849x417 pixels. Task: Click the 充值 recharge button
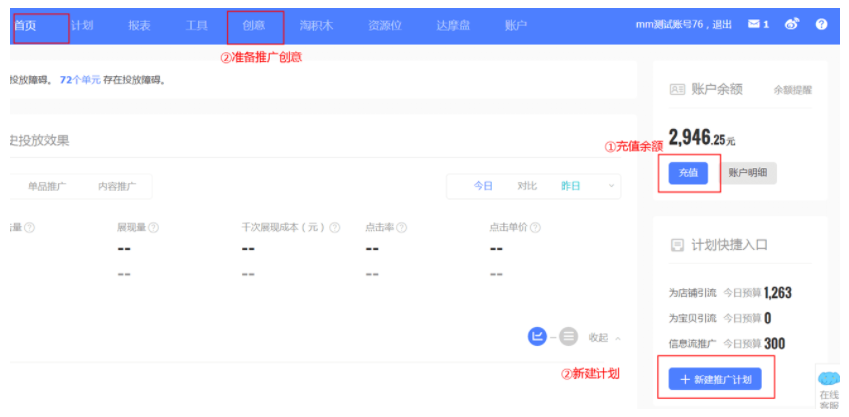688,173
